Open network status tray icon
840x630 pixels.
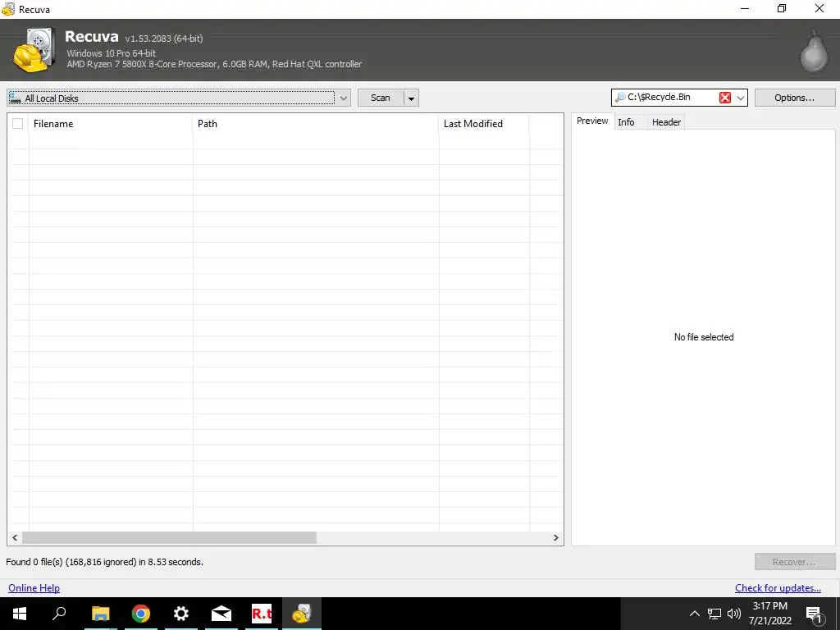[714, 614]
